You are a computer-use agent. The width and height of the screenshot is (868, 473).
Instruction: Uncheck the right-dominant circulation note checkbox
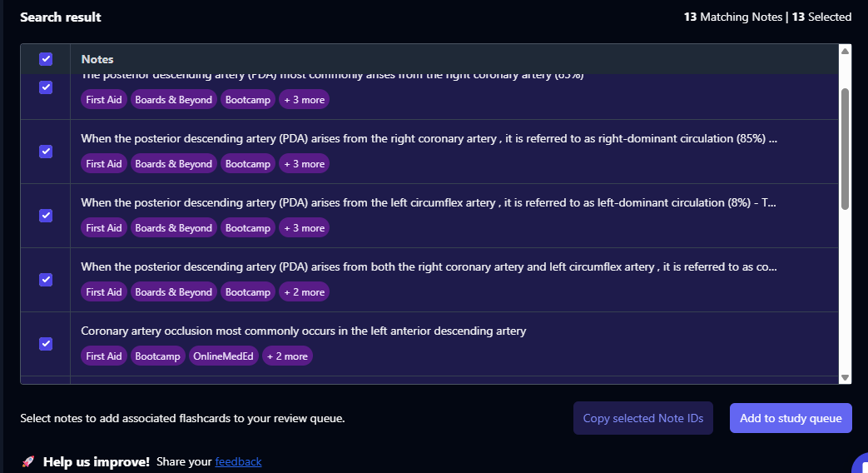(x=46, y=152)
